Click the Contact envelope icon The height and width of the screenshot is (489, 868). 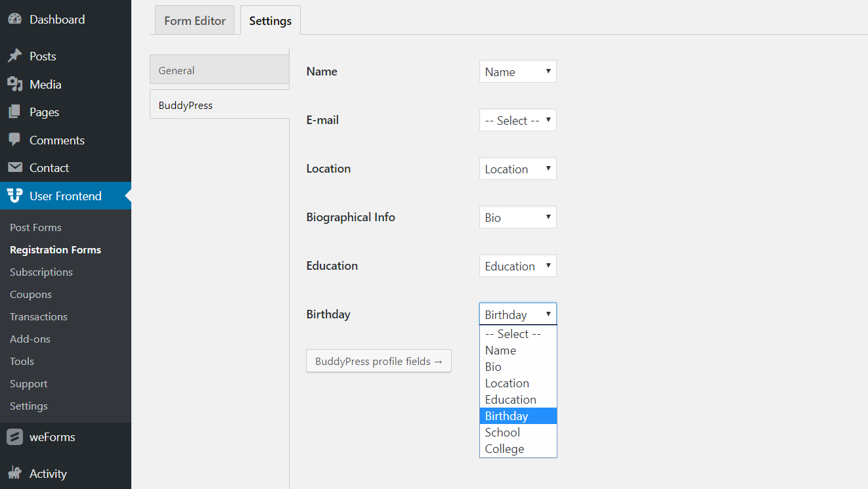(14, 168)
